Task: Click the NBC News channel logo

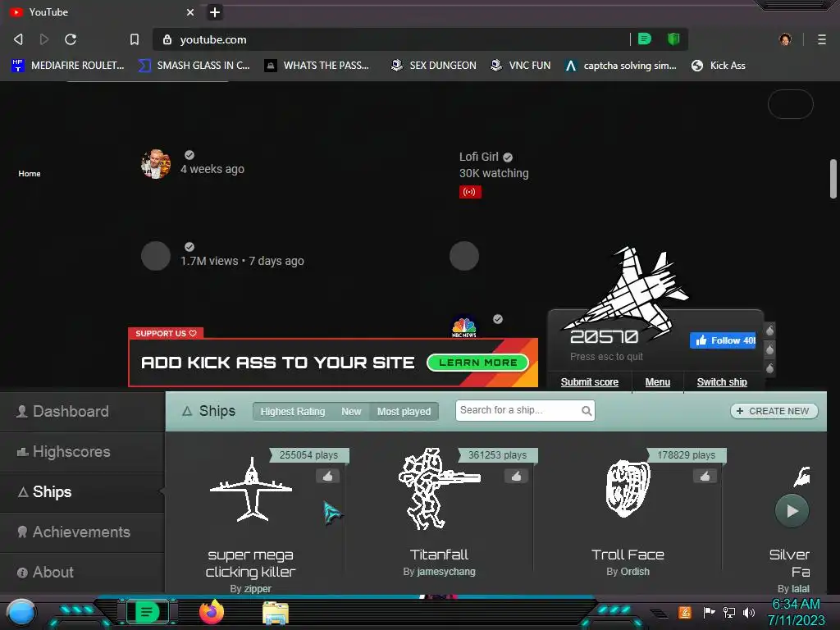Action: (464, 326)
